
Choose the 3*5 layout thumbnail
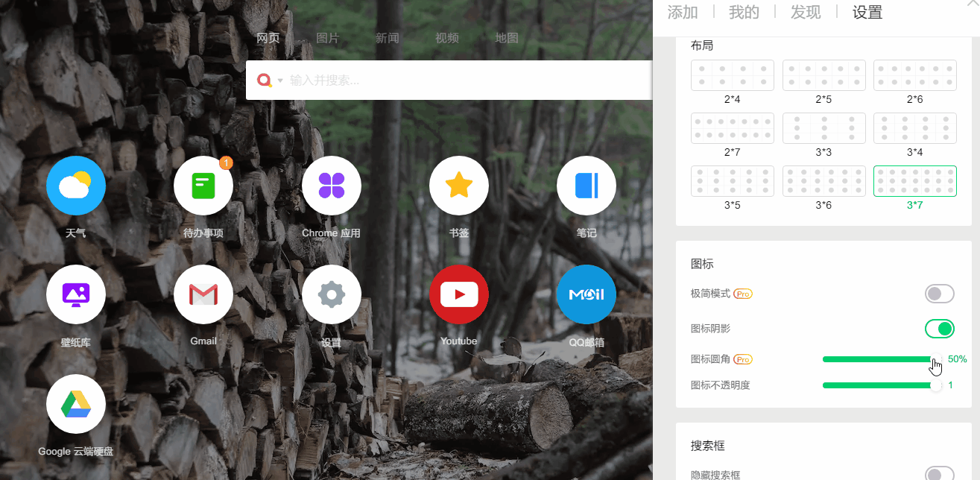coord(733,181)
